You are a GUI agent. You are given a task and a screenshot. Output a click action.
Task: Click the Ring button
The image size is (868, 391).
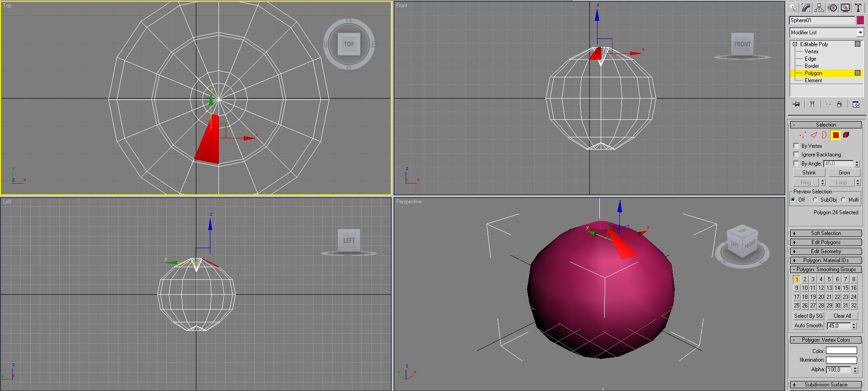click(806, 183)
